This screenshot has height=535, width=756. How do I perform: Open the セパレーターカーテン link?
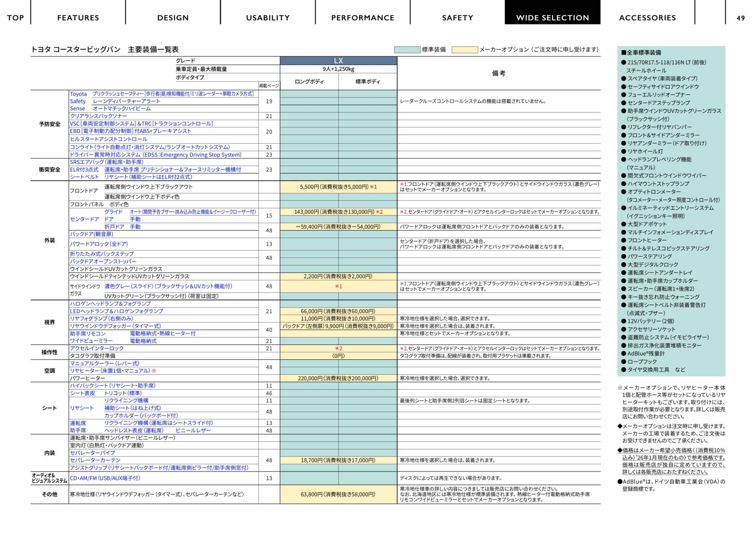[x=95, y=460]
